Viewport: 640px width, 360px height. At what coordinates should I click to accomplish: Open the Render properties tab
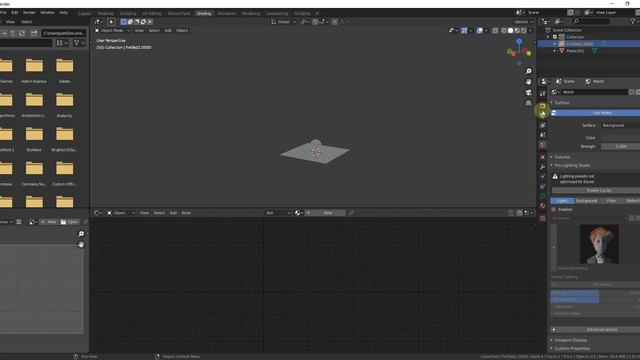click(x=542, y=106)
